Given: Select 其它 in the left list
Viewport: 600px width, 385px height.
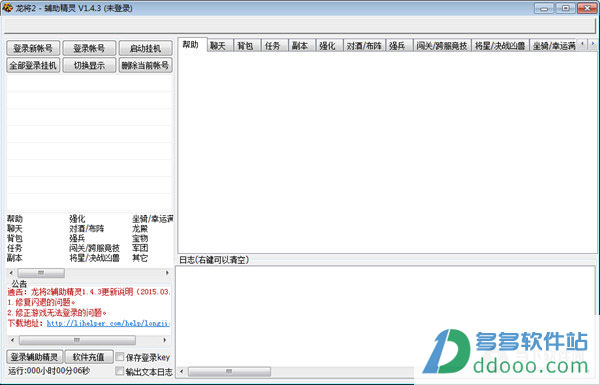Looking at the screenshot, I should 140,258.
